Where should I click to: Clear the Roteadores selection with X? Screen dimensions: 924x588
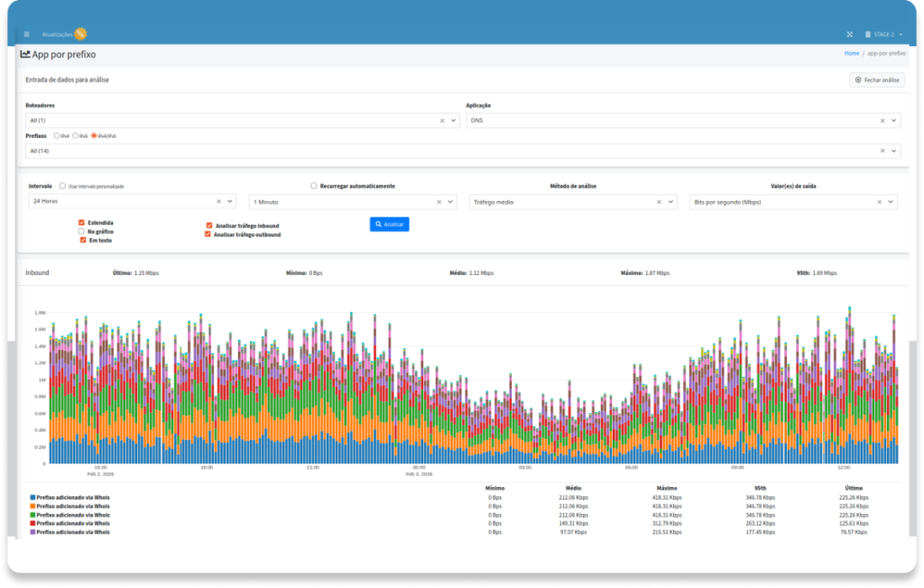point(442,120)
